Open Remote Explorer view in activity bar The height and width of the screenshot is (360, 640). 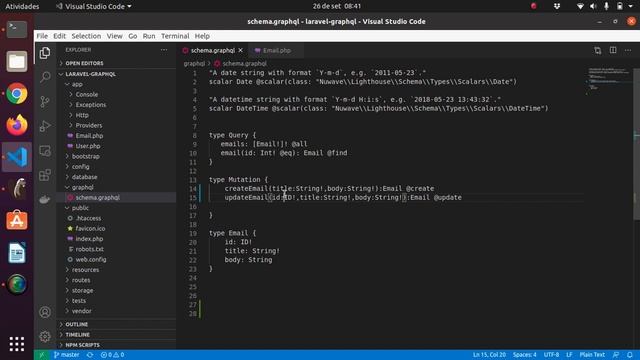[45, 151]
